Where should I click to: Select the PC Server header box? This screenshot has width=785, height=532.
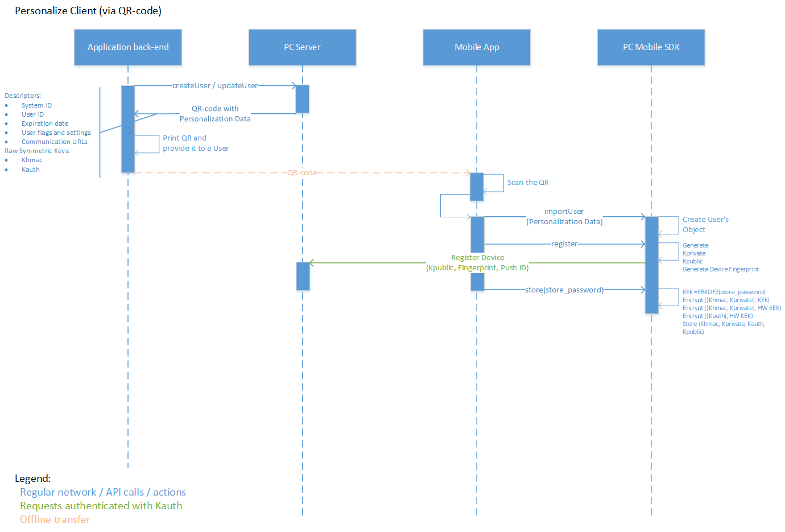click(x=302, y=47)
